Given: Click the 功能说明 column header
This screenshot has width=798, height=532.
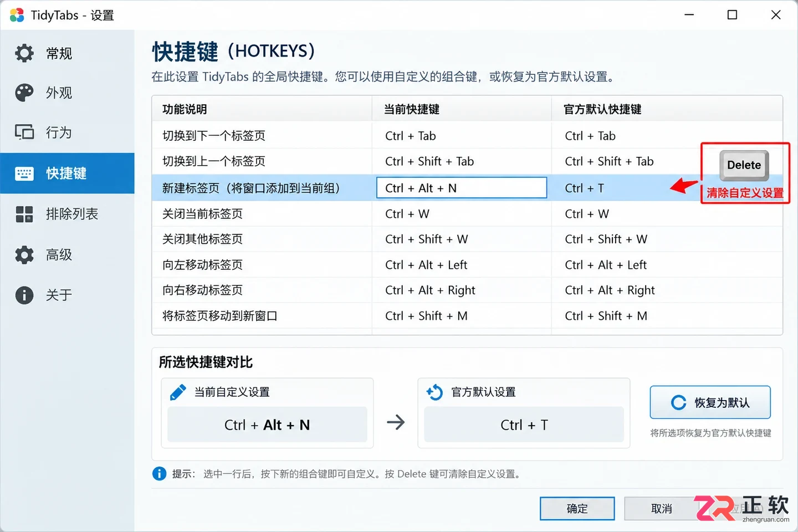Looking at the screenshot, I should click(x=262, y=109).
